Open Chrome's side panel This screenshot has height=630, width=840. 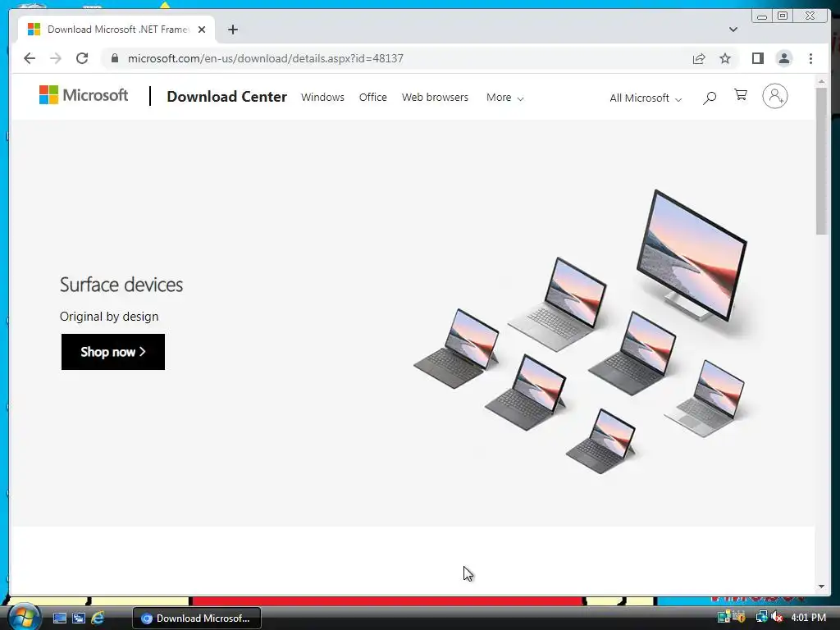[x=757, y=58]
